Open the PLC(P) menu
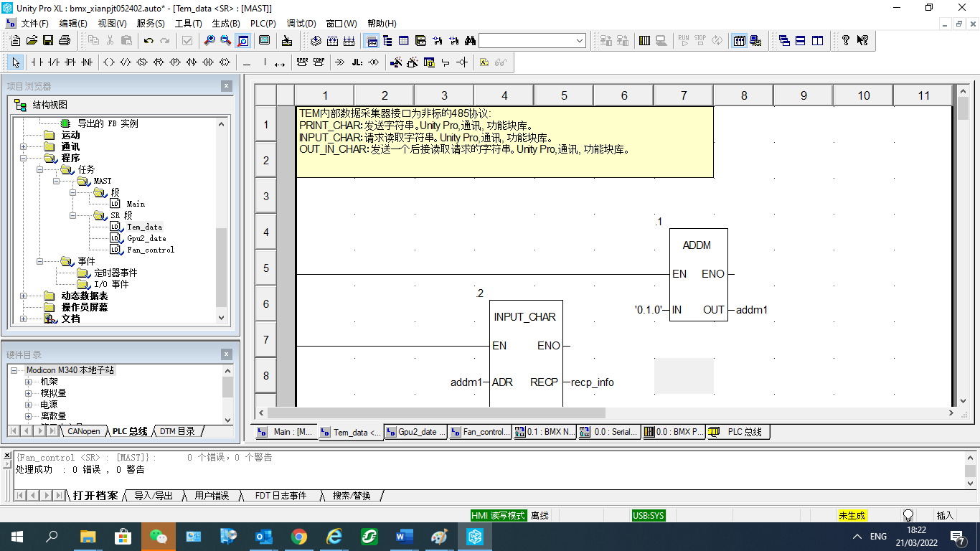Viewport: 980px width, 551px height. click(x=263, y=24)
